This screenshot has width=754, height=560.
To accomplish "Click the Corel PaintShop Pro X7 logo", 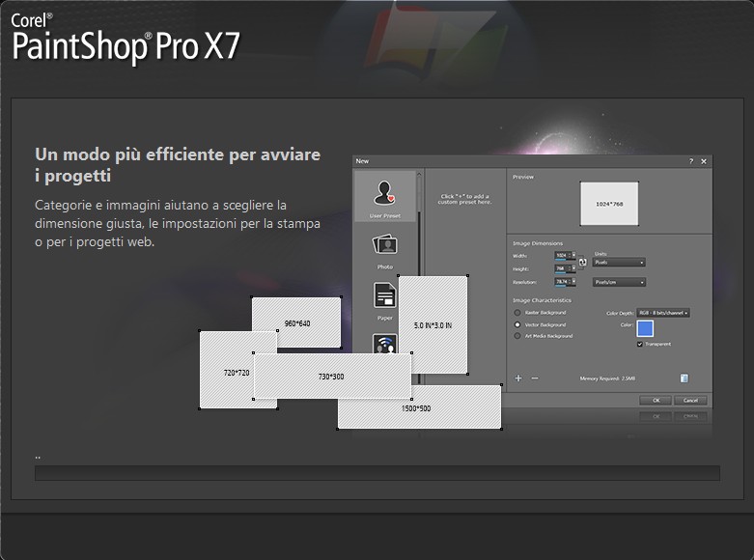I will [126, 39].
